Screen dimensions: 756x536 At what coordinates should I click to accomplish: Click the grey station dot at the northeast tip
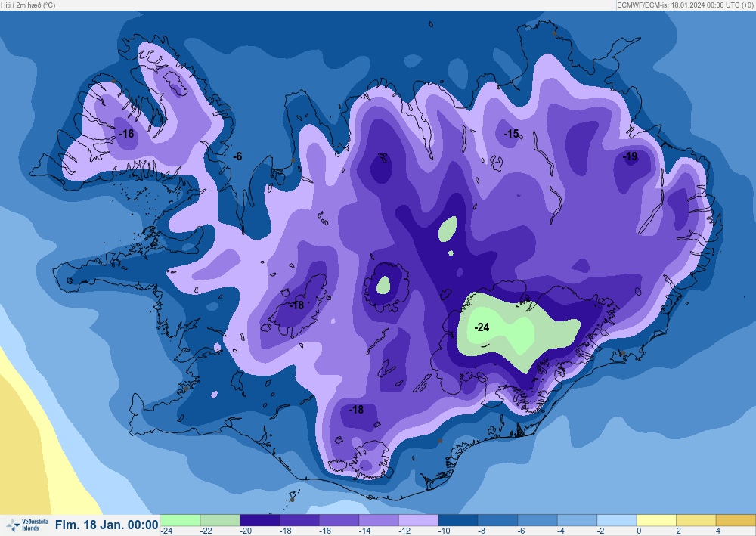point(554,33)
